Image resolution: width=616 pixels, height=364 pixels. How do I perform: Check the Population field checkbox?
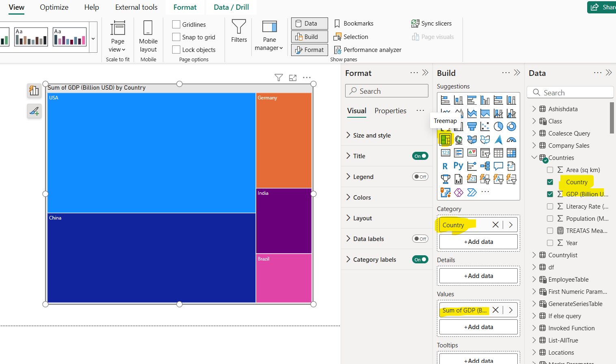(x=550, y=218)
